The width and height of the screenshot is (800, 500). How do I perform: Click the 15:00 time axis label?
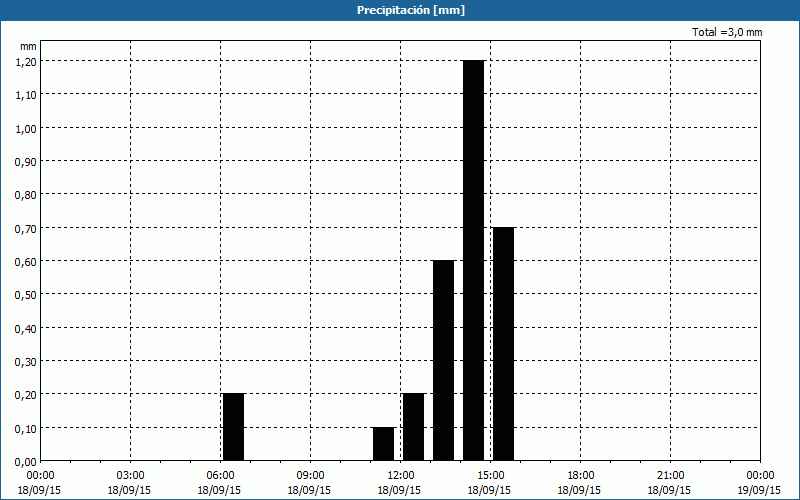490,476
